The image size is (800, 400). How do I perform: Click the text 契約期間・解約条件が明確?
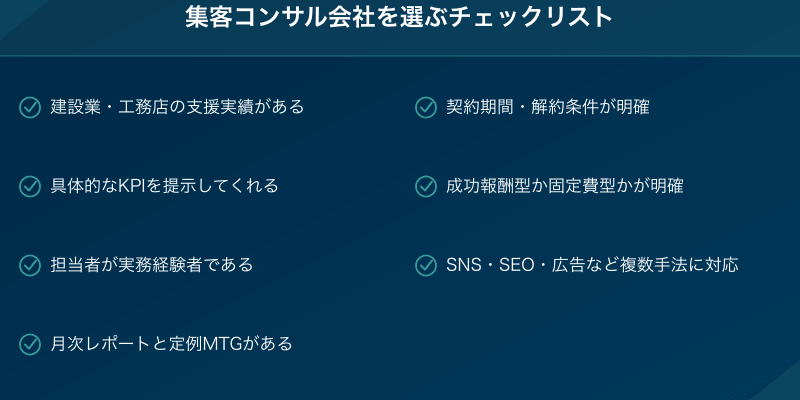548,106
